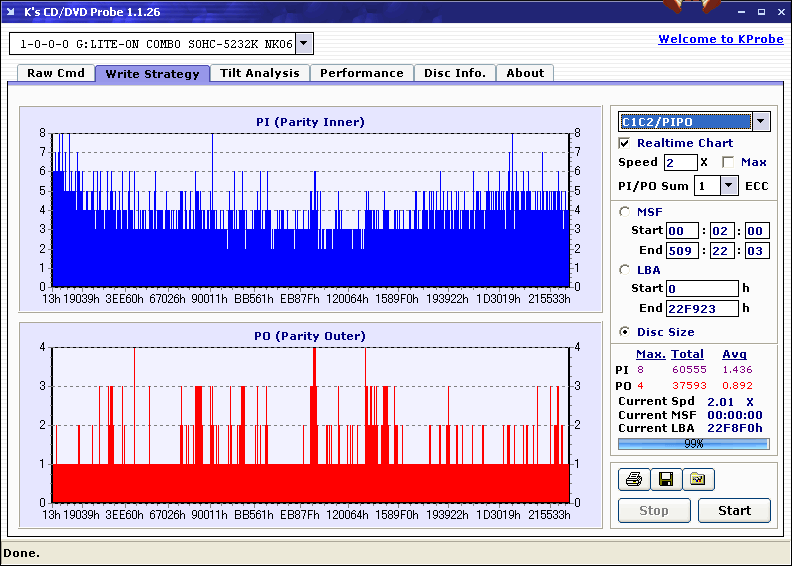The width and height of the screenshot is (792, 566).
Task: Click the printer icon button
Action: coord(633,480)
